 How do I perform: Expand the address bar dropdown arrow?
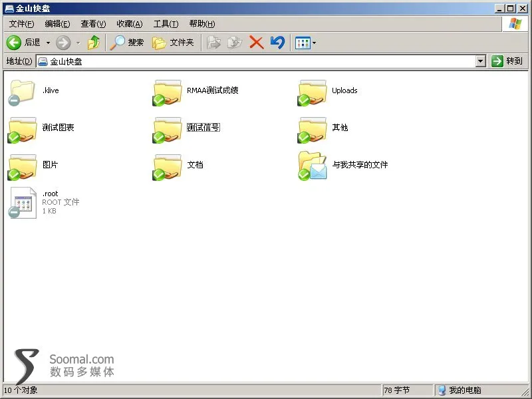pos(480,61)
